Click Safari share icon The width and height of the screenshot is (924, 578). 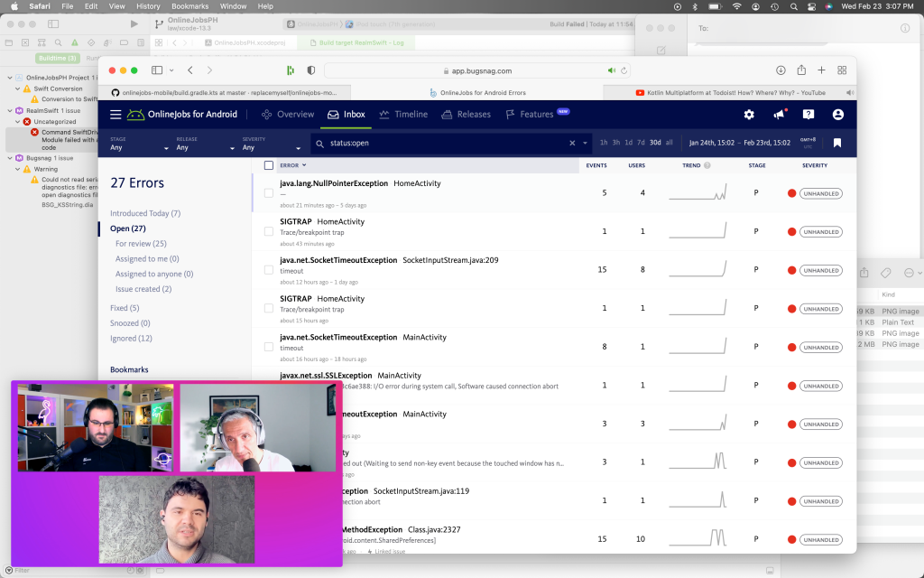(x=801, y=70)
